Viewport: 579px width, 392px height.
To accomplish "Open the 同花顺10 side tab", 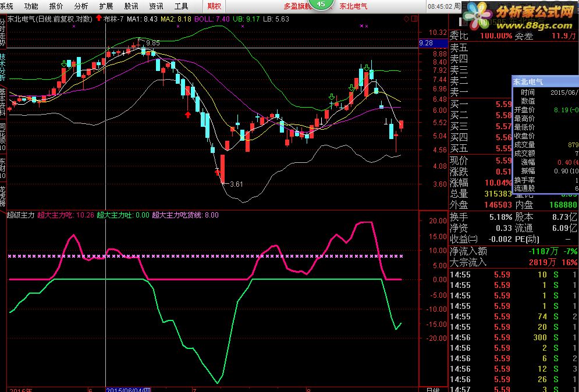I will coord(2,137).
